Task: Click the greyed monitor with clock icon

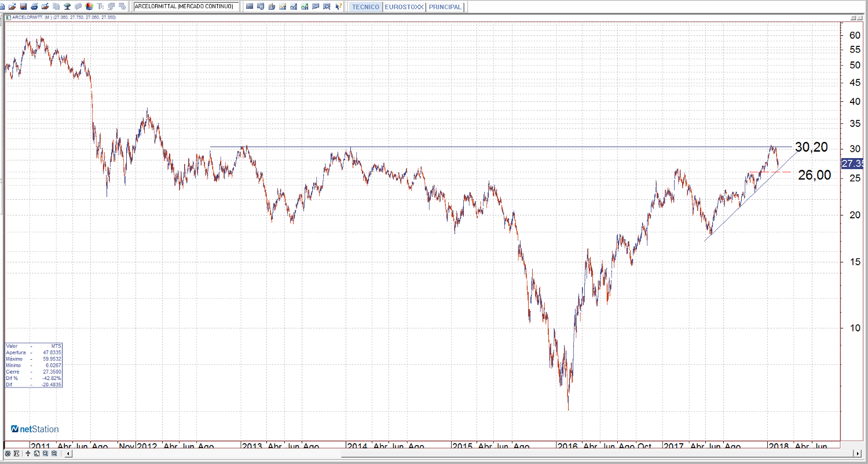Action: pos(122,6)
